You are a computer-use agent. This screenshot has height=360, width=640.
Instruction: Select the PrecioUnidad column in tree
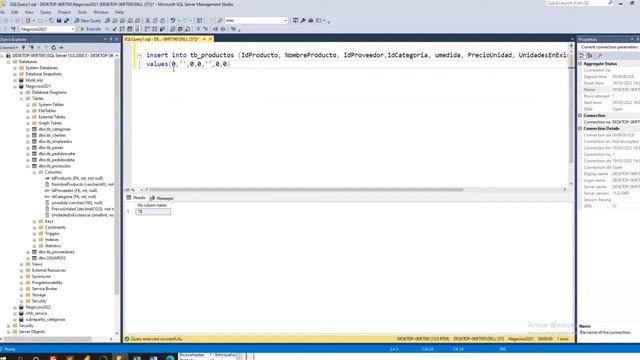click(x=82, y=209)
